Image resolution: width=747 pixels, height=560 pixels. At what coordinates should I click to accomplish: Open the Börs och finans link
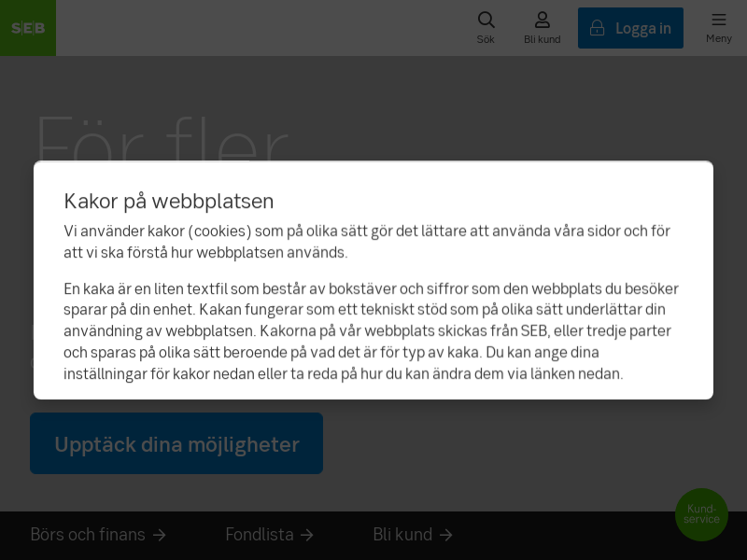(99, 535)
